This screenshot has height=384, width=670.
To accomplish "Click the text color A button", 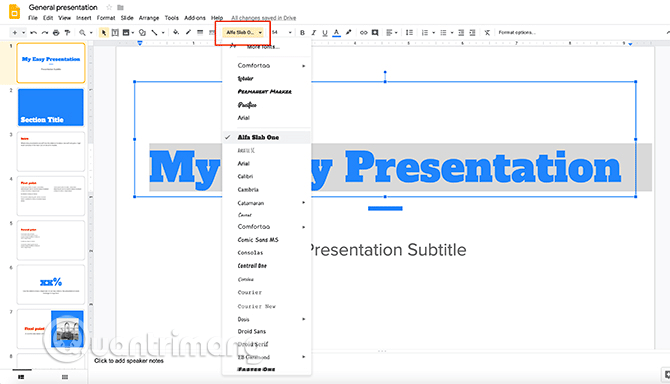I will [336, 32].
